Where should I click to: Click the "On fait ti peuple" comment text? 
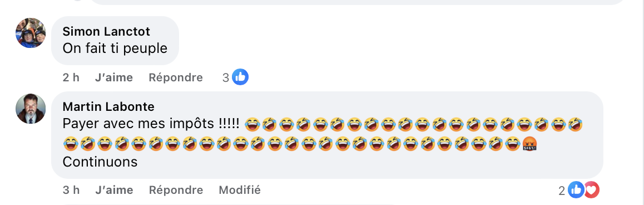pyautogui.click(x=115, y=48)
